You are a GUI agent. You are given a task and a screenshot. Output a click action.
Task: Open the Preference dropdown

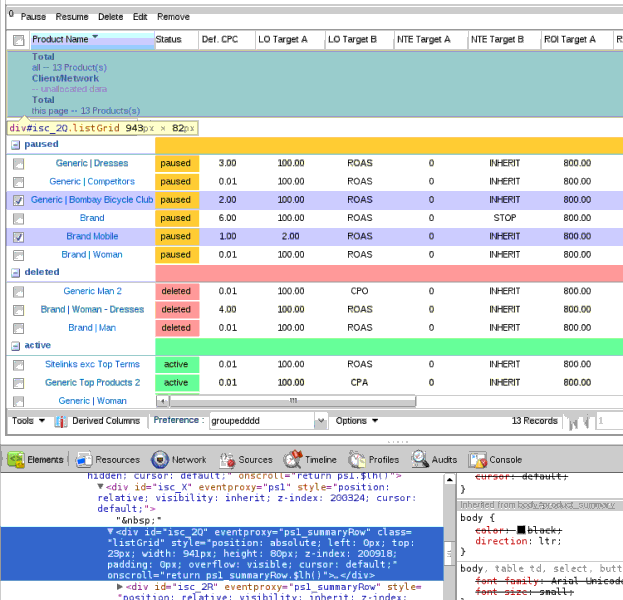click(x=319, y=422)
